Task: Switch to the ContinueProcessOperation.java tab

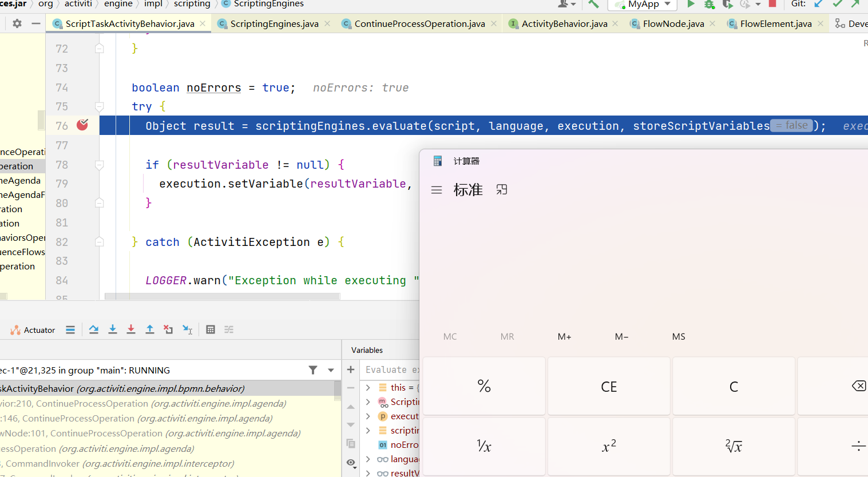Action: tap(419, 23)
